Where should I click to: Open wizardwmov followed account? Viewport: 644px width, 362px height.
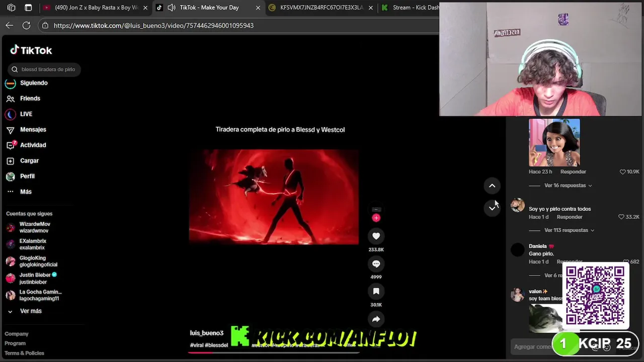[34, 227]
